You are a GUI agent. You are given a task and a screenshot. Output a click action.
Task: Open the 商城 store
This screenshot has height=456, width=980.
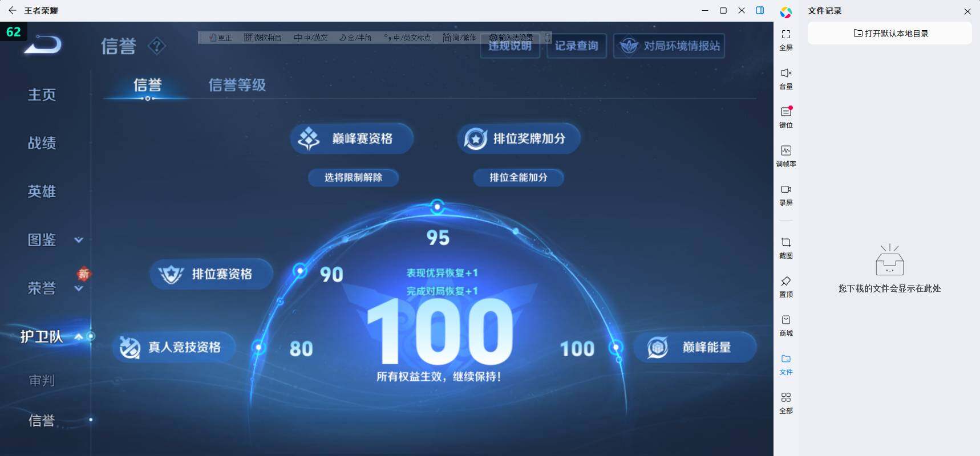coord(786,325)
